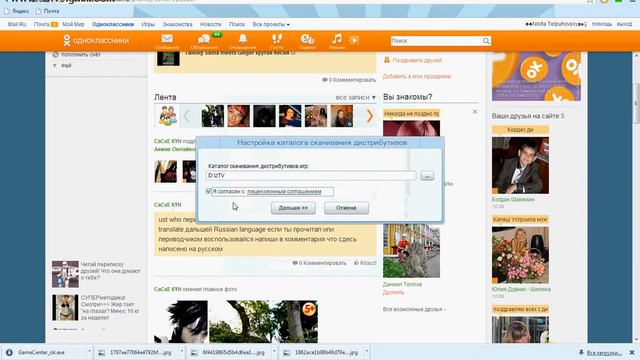This screenshot has width=640, height=360.
Task: Click the image icon of the 1882ace1b98 jpg download
Action: pyautogui.click(x=287, y=353)
